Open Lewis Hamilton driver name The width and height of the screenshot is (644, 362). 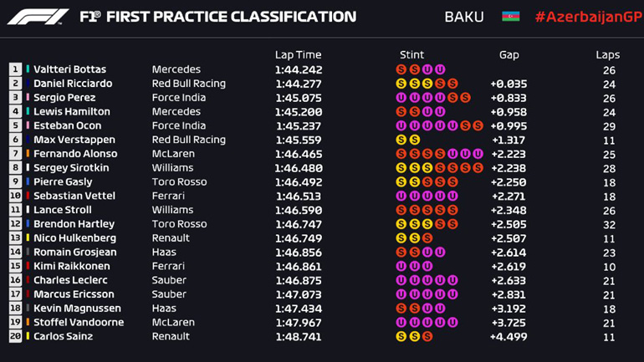pos(72,111)
